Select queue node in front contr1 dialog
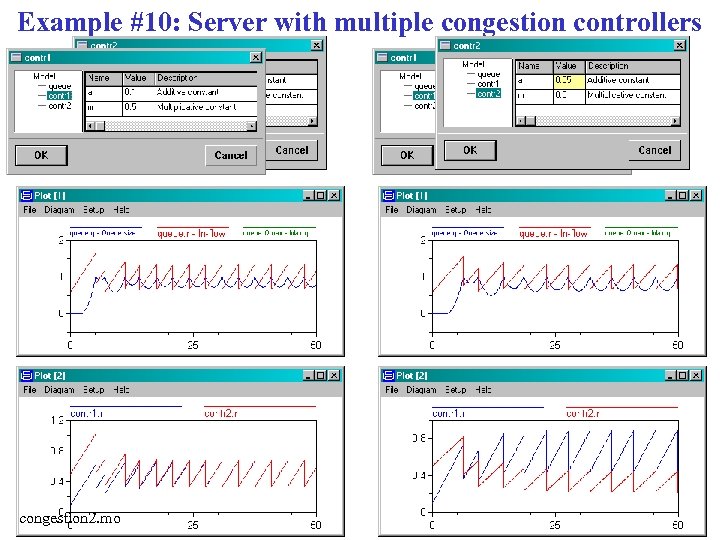The height and width of the screenshot is (540, 720). [60, 86]
